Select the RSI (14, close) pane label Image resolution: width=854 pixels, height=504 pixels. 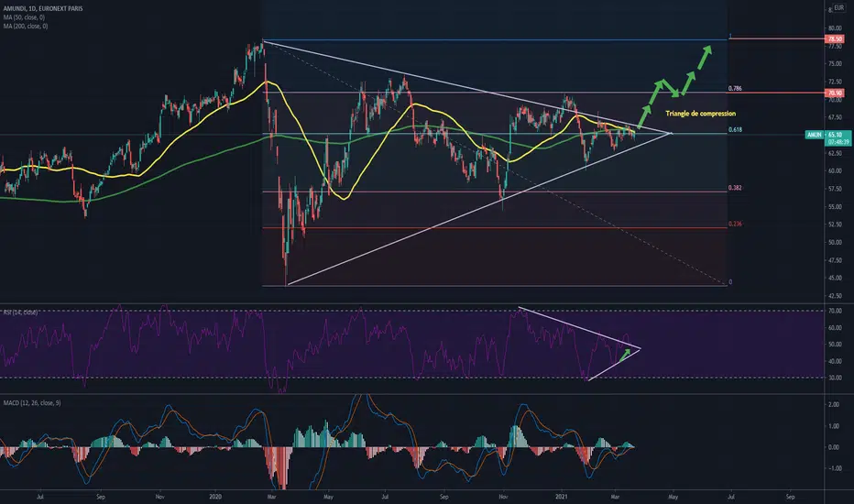click(20, 312)
